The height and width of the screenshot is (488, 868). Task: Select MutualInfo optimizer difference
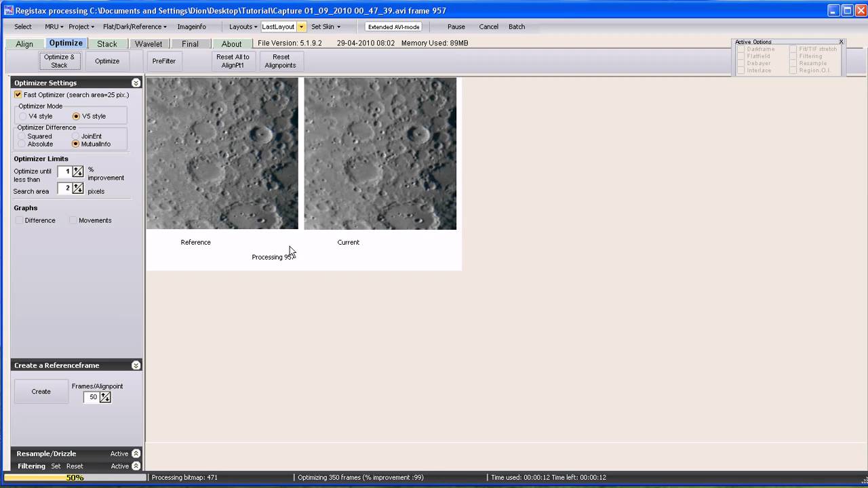point(76,144)
